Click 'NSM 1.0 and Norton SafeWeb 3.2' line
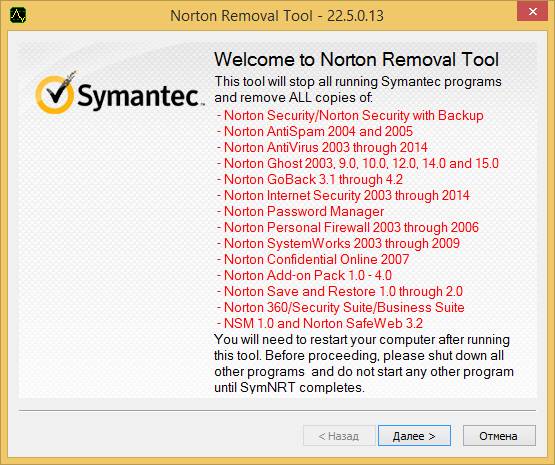The height and width of the screenshot is (465, 555). 320,323
